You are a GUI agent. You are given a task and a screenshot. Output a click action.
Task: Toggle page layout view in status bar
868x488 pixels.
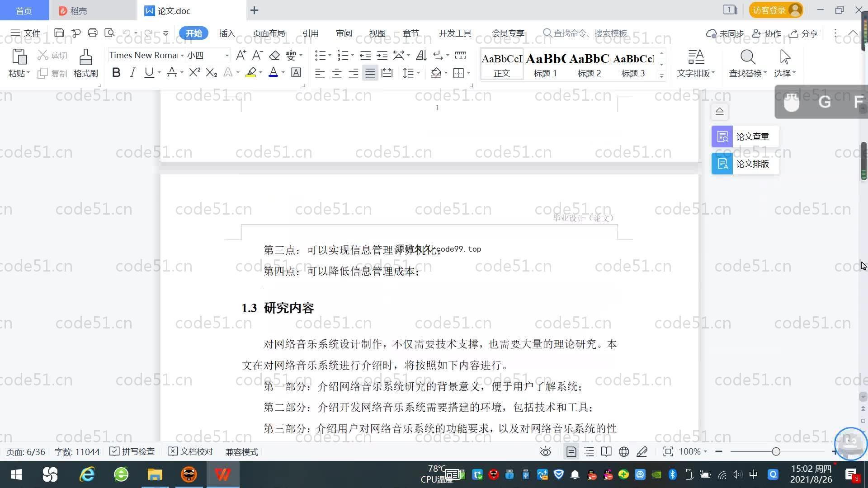(x=571, y=452)
